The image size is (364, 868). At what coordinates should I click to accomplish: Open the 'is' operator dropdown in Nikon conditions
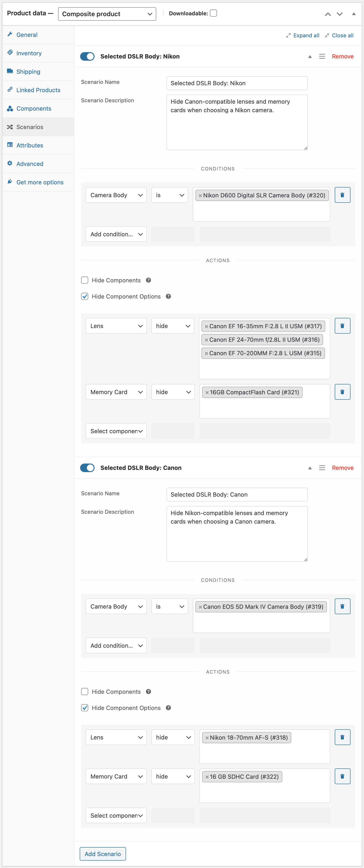click(170, 195)
